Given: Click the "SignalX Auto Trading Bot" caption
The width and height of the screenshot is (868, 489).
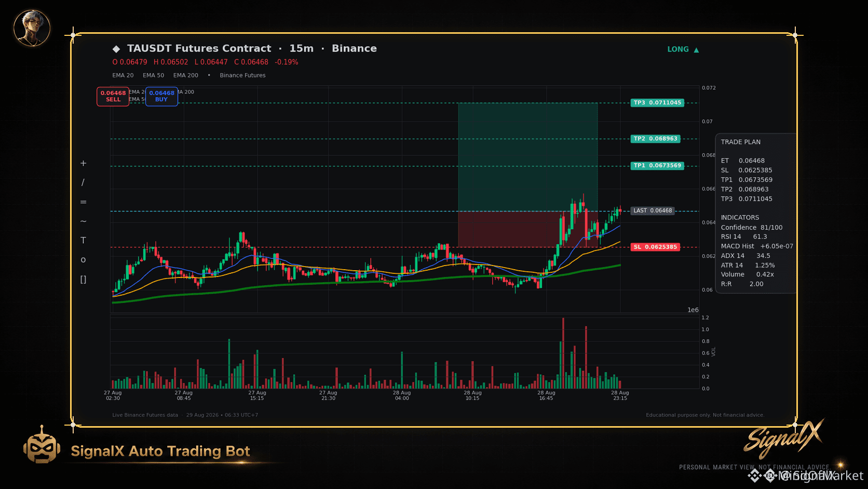Looking at the screenshot, I should point(160,451).
